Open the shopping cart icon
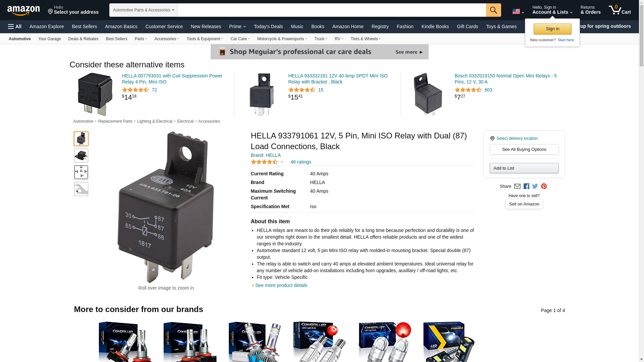Image resolution: width=644 pixels, height=362 pixels. 620,10
